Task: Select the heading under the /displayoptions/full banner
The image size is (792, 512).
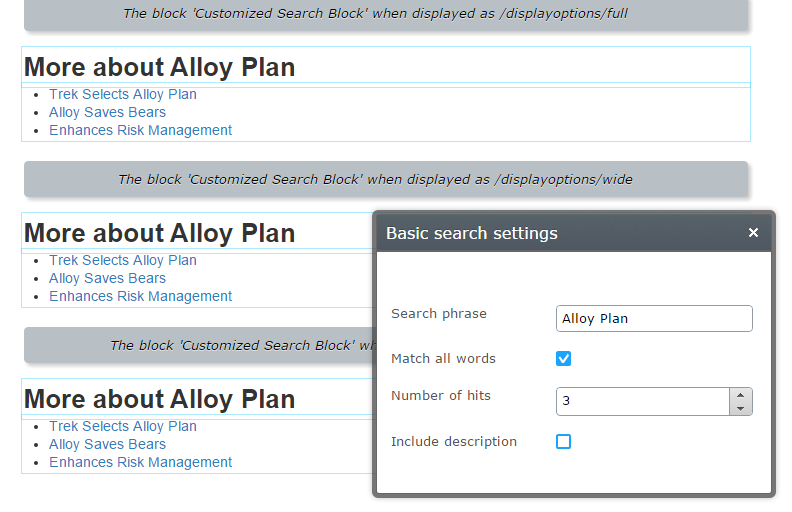Action: click(x=159, y=67)
